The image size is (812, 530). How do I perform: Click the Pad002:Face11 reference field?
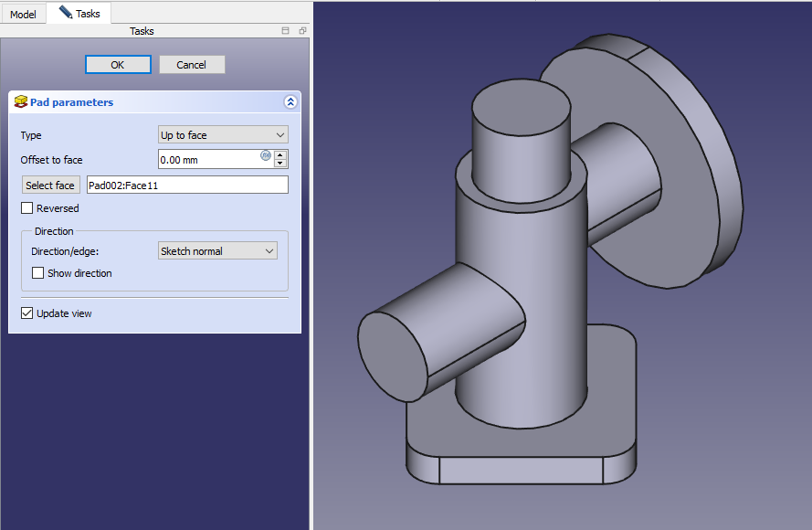pos(186,185)
